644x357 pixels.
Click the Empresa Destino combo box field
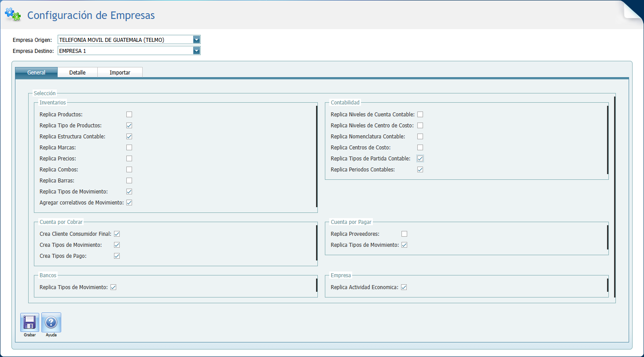(x=125, y=51)
